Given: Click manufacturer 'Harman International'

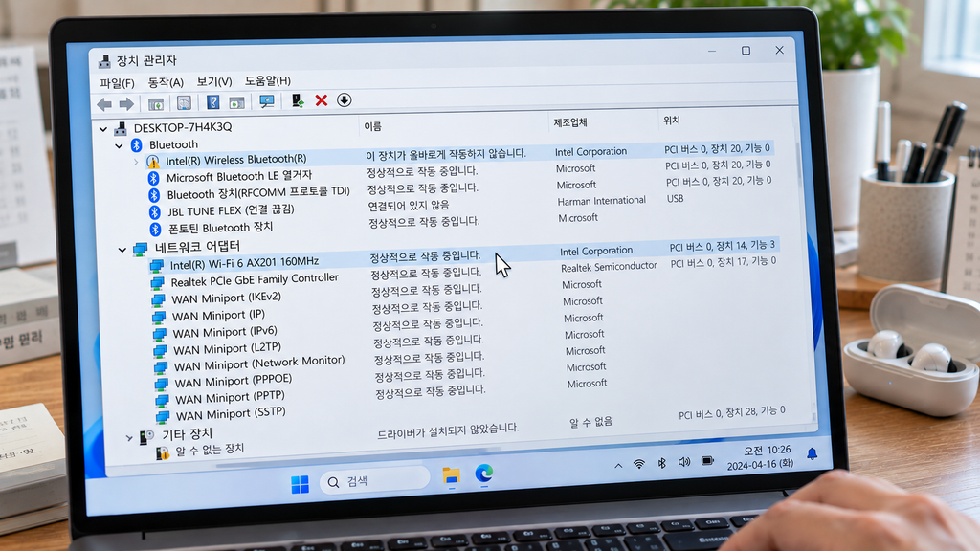Looking at the screenshot, I should tap(601, 201).
